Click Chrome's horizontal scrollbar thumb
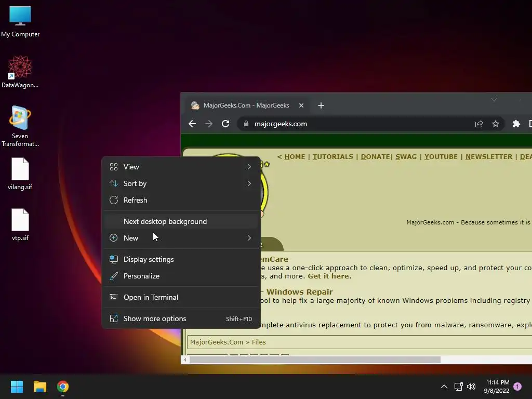The height and width of the screenshot is (399, 532). pos(315,360)
